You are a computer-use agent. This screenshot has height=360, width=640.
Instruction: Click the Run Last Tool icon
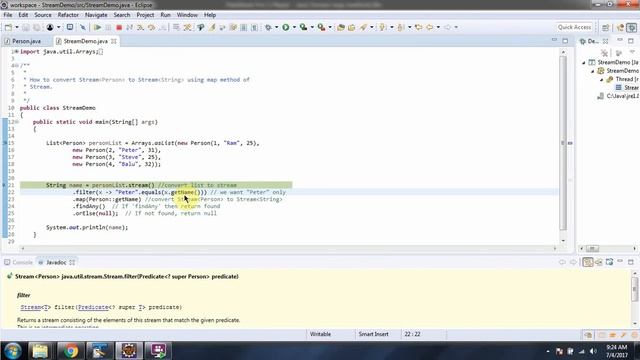click(322, 27)
